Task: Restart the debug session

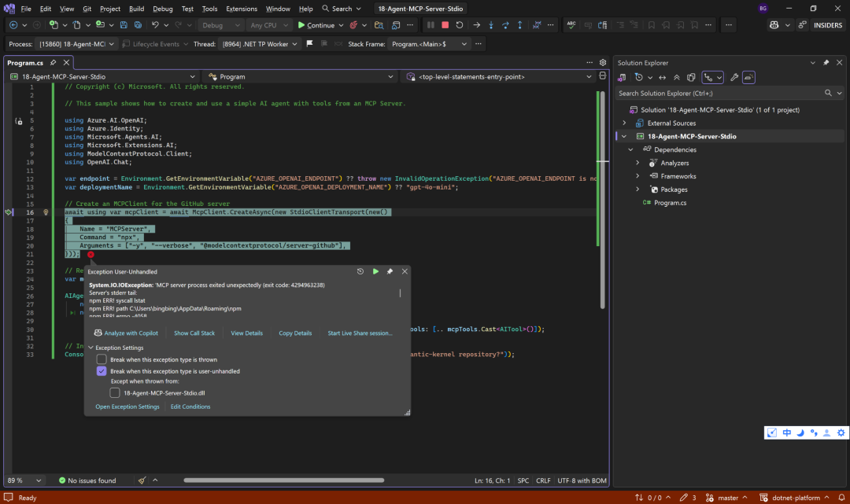Action: tap(459, 25)
